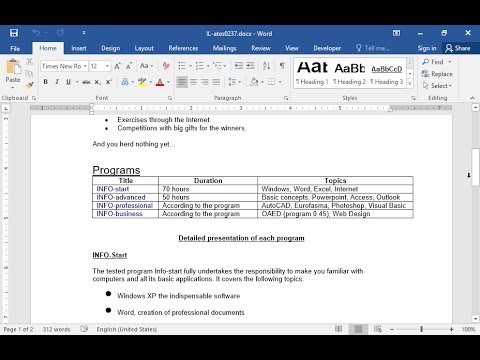Toggle Strikethrough formatting

(x=86, y=82)
